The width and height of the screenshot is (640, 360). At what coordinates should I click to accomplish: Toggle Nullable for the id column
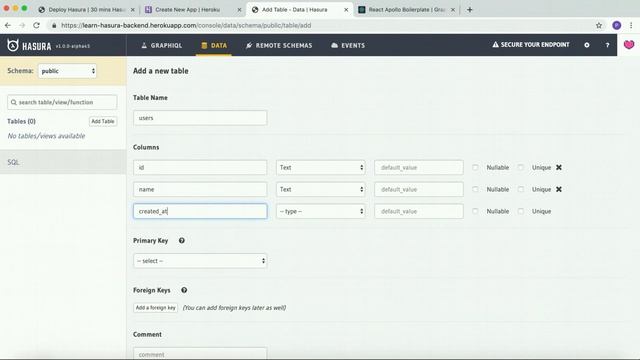475,167
